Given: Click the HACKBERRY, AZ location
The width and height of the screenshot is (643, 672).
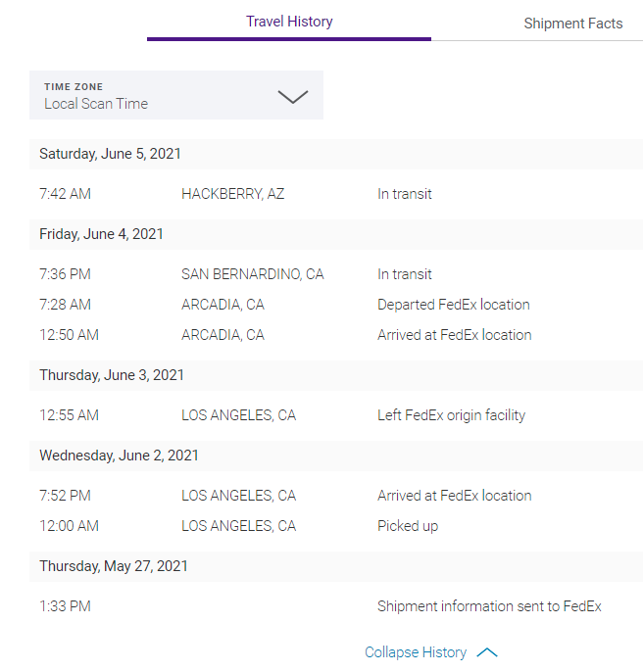Looking at the screenshot, I should point(232,194).
